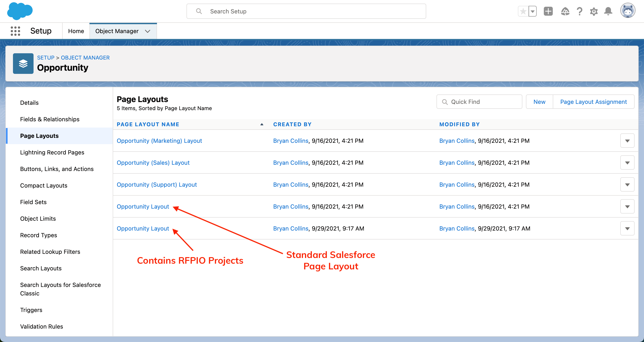The width and height of the screenshot is (644, 342).
Task: Open the Notifications bell icon
Action: pyautogui.click(x=608, y=11)
